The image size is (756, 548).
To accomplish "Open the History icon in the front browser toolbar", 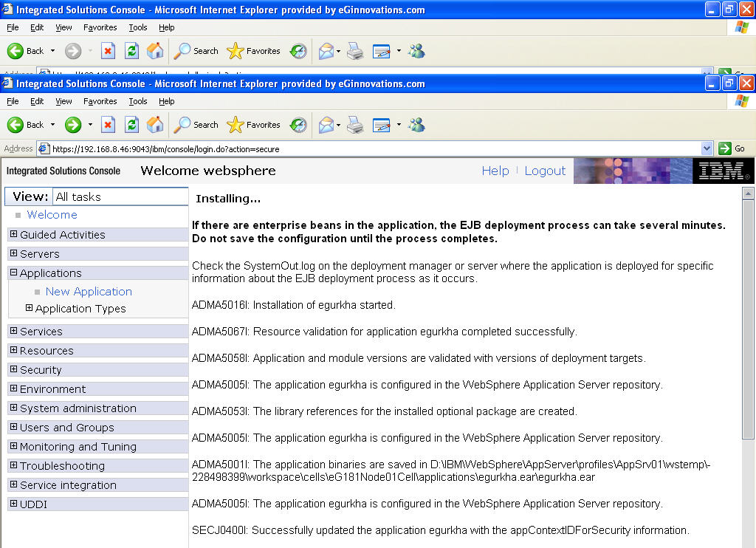I will 298,125.
